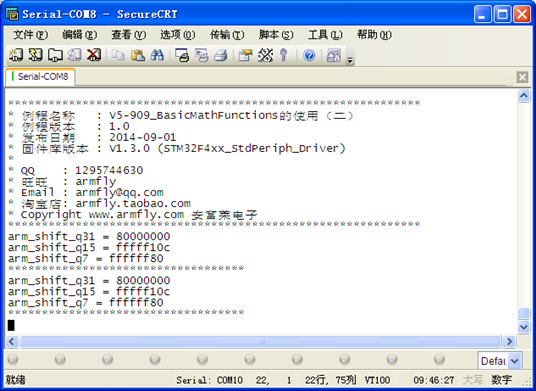Click the Quick Connect icon
536x391 pixels.
tap(35, 55)
